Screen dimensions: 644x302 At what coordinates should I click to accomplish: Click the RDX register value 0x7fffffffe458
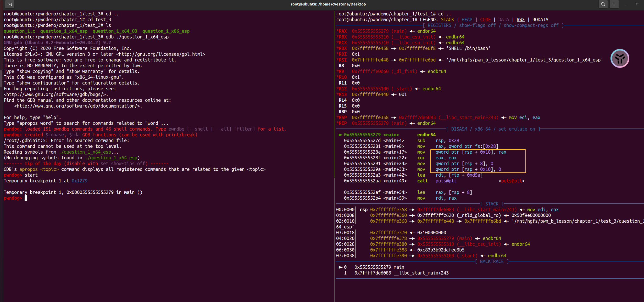click(x=370, y=48)
